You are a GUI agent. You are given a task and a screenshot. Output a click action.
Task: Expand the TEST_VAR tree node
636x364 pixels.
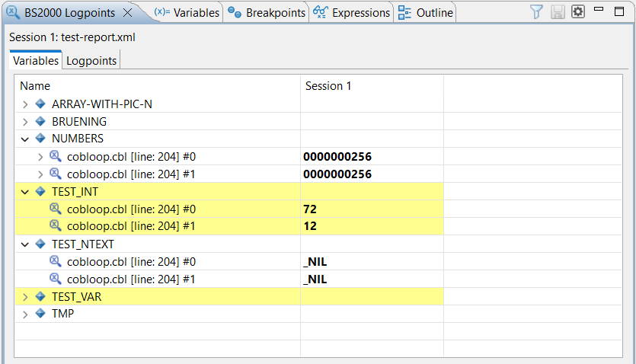[25, 297]
